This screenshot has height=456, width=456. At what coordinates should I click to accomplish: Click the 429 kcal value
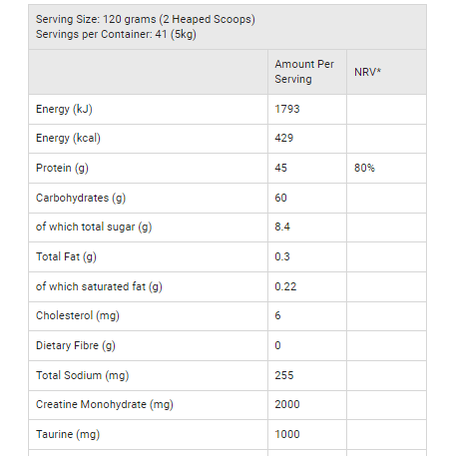(x=284, y=138)
